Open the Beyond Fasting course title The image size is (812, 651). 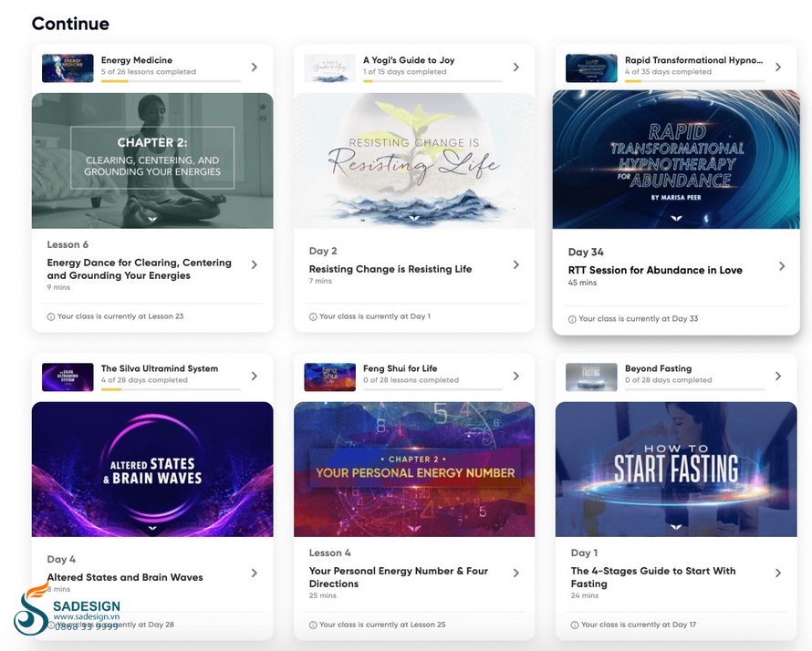658,368
